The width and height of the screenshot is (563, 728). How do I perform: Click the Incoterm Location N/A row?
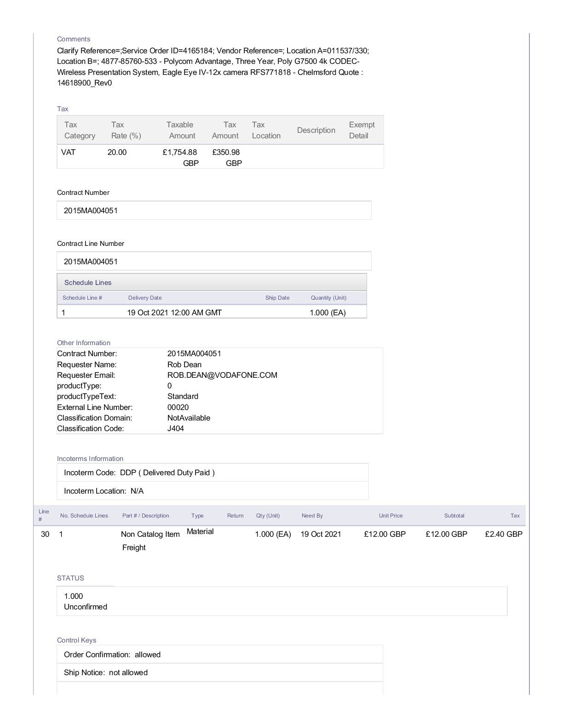[213, 491]
